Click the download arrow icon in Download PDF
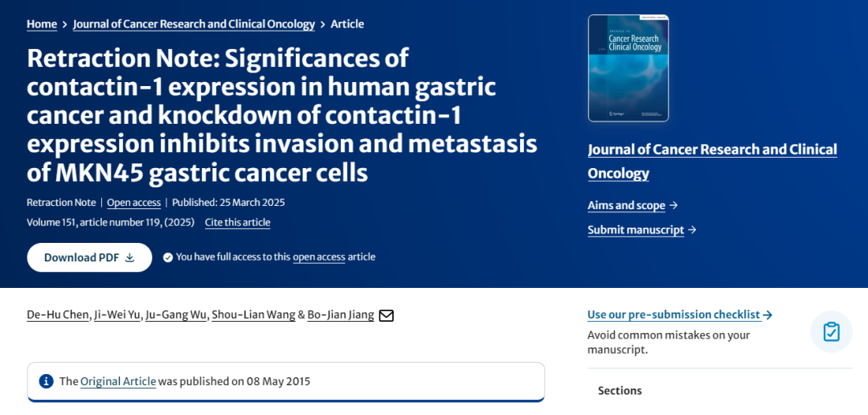The height and width of the screenshot is (415, 868). click(129, 257)
